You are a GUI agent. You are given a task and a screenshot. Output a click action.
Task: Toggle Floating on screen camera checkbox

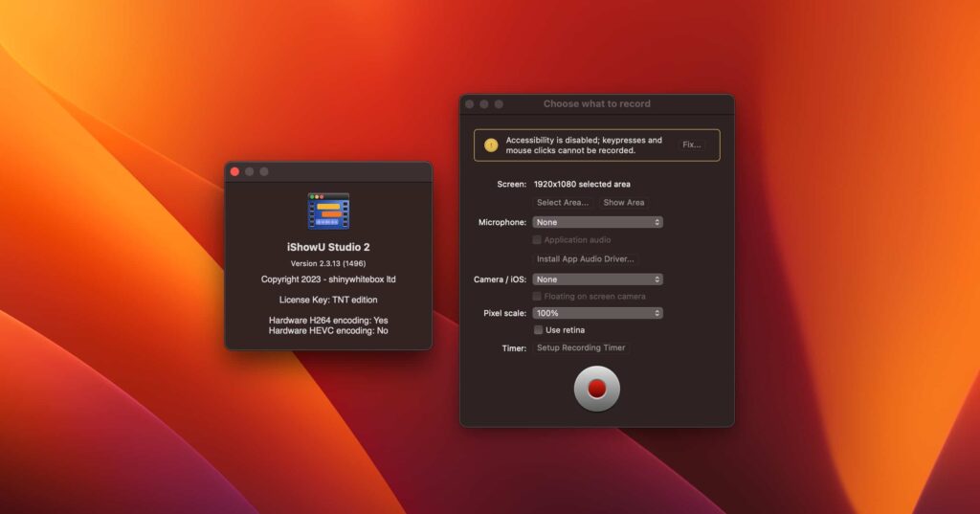[x=537, y=297]
